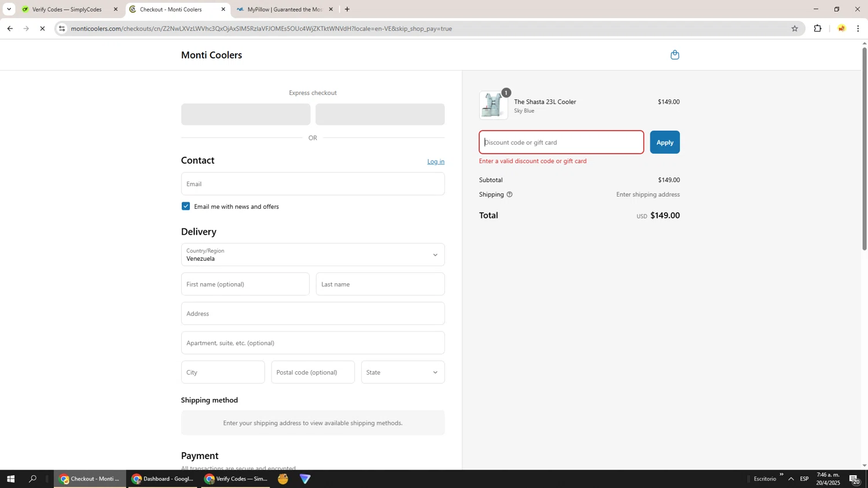Open the Chrome three-dot menu
The width and height of the screenshot is (868, 488).
point(858,28)
